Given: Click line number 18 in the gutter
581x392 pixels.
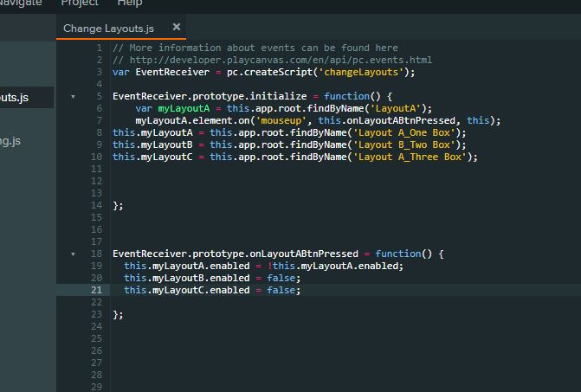Looking at the screenshot, I should point(96,254).
